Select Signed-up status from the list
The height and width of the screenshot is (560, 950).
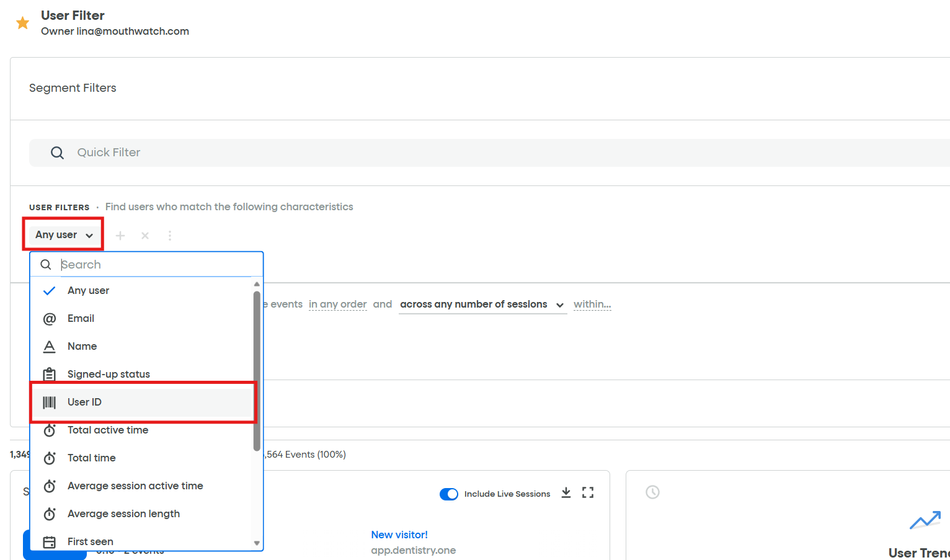click(x=109, y=374)
